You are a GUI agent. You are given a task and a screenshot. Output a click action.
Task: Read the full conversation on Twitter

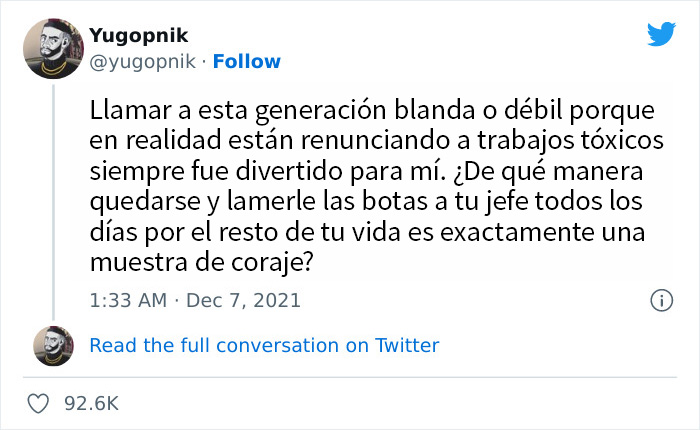[x=264, y=345]
